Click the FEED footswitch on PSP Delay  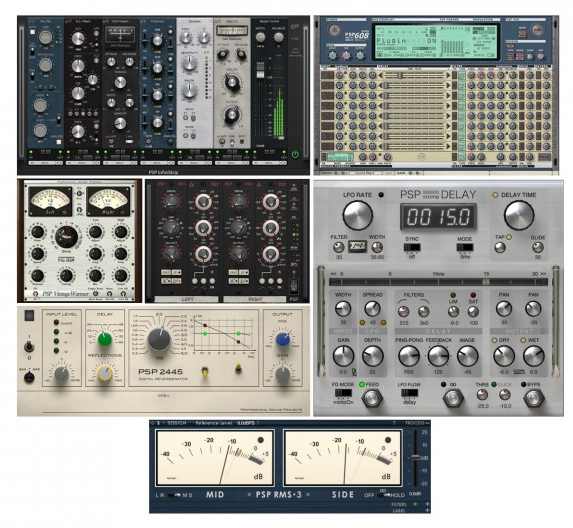[x=372, y=398]
